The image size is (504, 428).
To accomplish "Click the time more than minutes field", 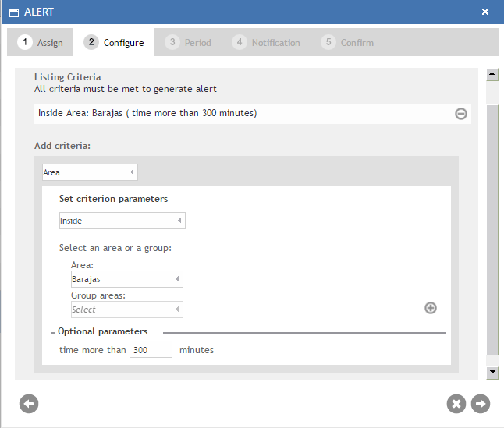I will pyautogui.click(x=151, y=349).
